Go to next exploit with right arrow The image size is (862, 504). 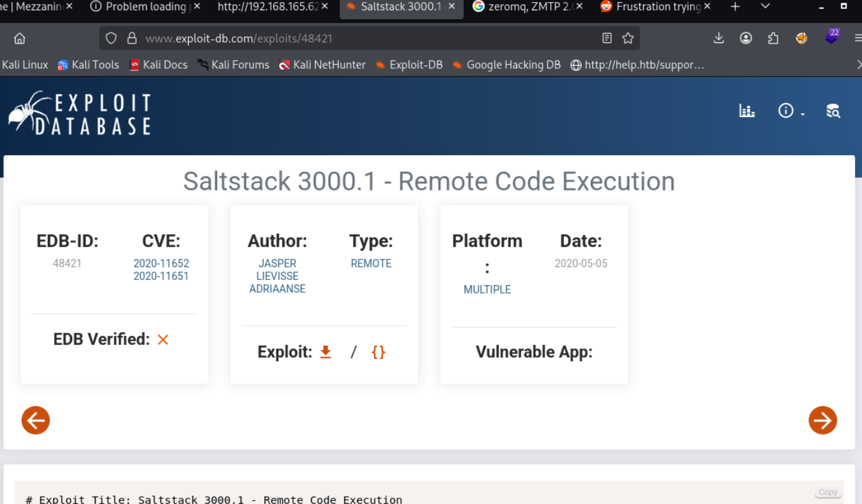[823, 420]
